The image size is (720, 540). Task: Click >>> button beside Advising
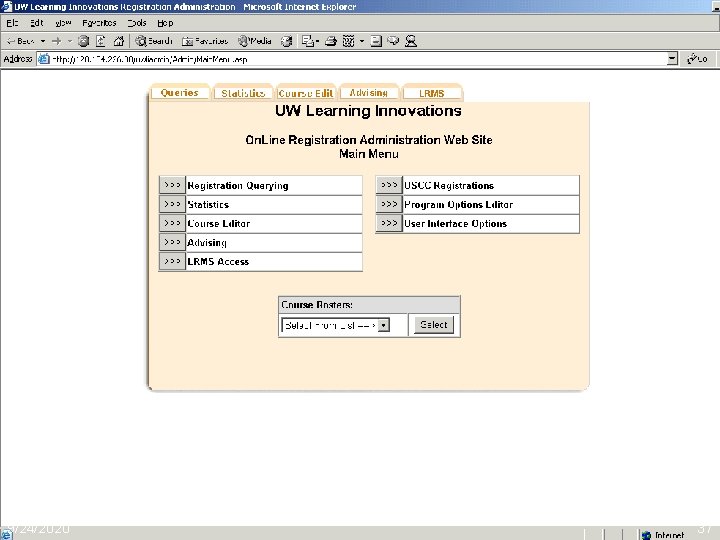pyautogui.click(x=172, y=242)
